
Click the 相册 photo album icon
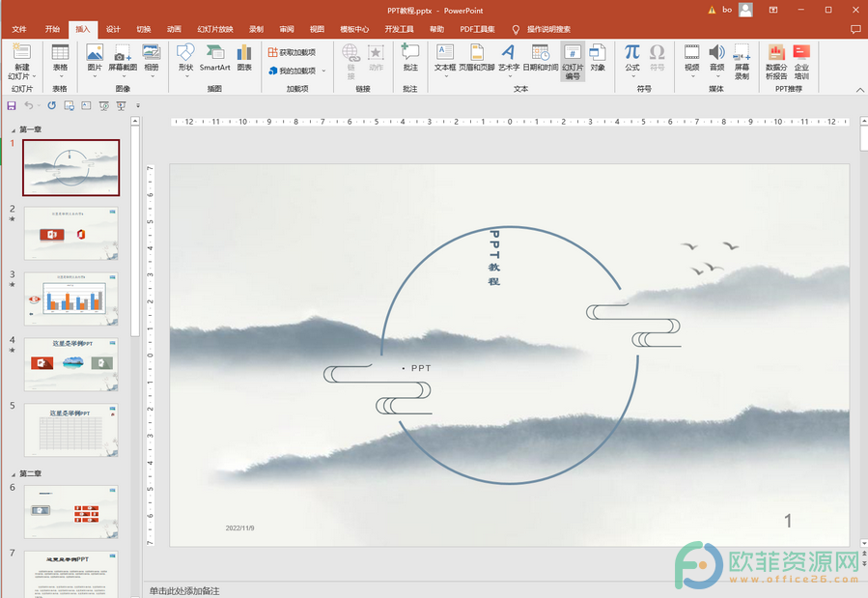click(152, 59)
